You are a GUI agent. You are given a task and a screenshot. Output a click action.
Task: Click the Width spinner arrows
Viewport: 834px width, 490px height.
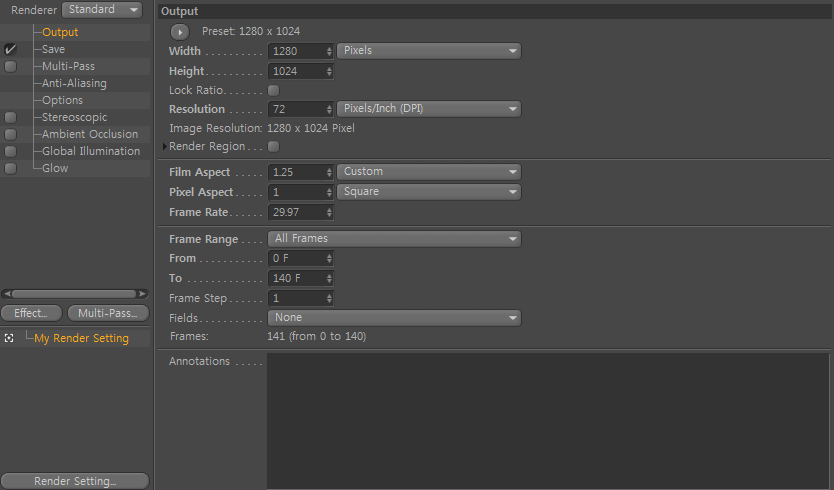click(x=329, y=51)
